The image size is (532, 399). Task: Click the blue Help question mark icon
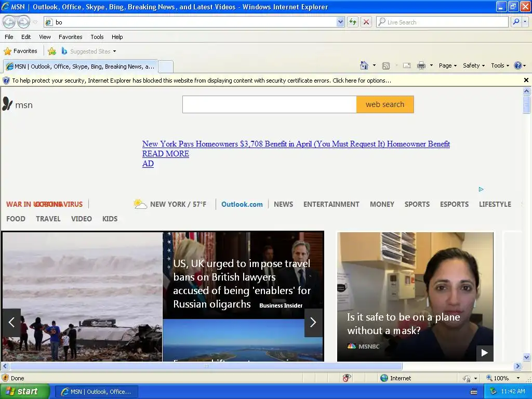click(518, 65)
